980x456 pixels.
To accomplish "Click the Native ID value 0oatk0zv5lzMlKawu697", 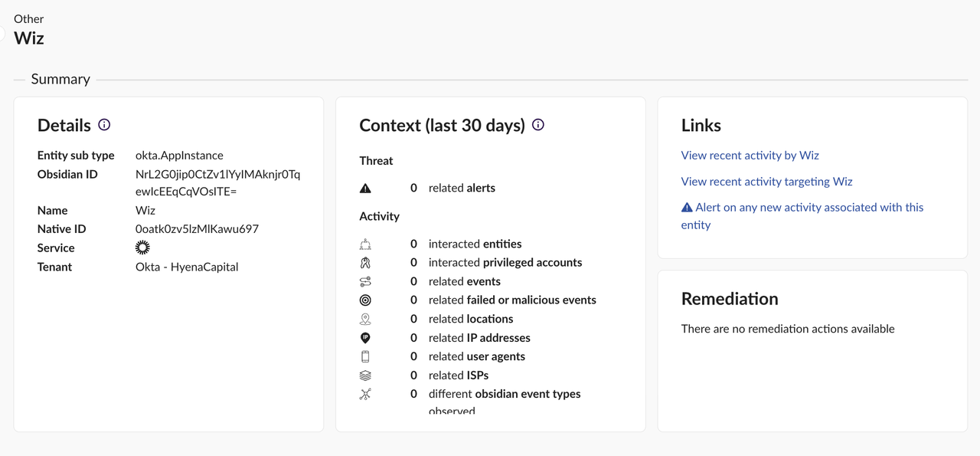I will coord(197,229).
